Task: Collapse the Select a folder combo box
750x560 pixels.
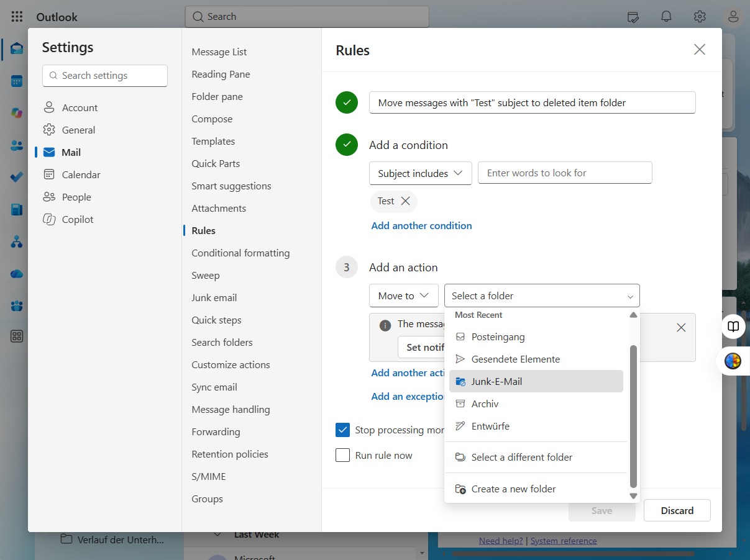Action: click(542, 296)
